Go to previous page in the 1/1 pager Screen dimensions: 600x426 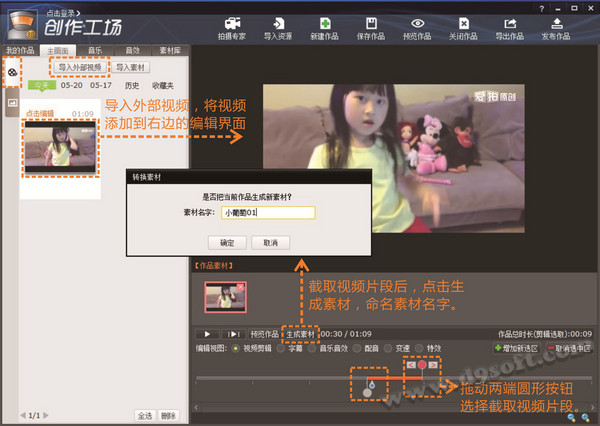(23, 415)
